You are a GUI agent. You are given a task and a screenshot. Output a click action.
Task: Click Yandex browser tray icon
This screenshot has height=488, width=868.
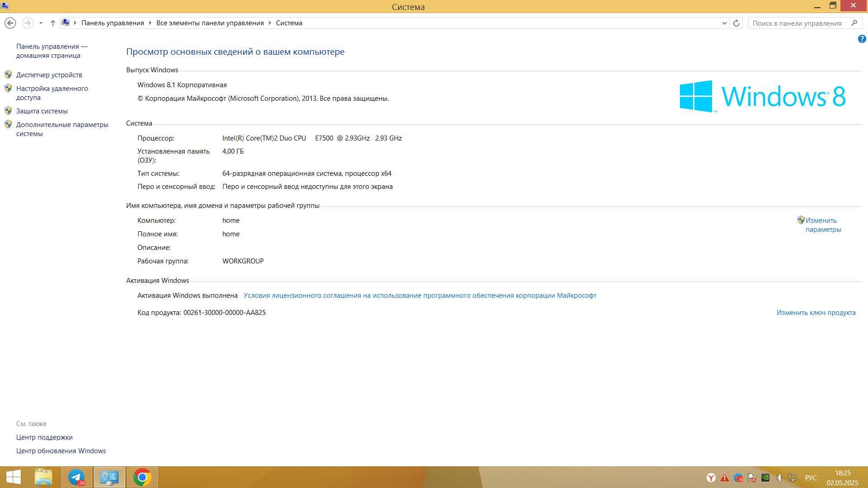[711, 478]
